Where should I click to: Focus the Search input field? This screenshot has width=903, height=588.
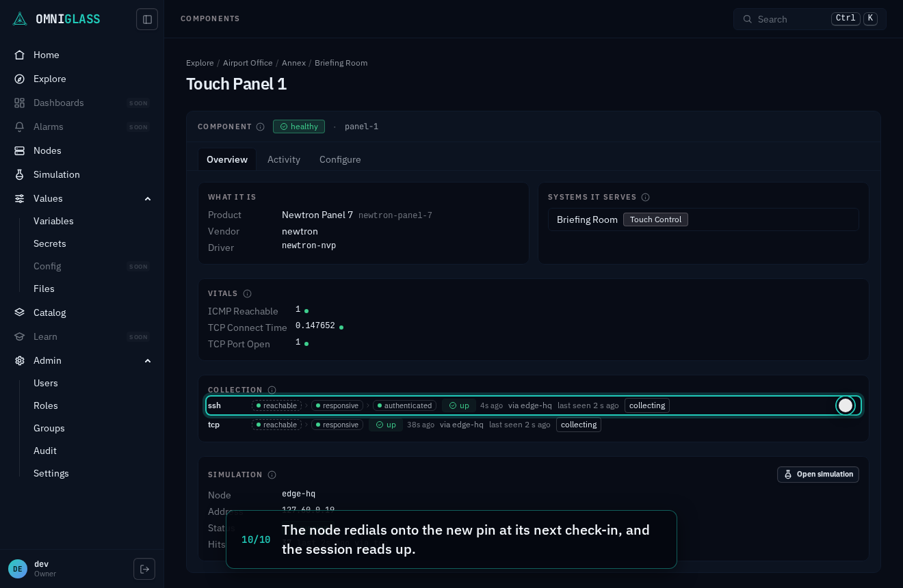click(x=810, y=19)
